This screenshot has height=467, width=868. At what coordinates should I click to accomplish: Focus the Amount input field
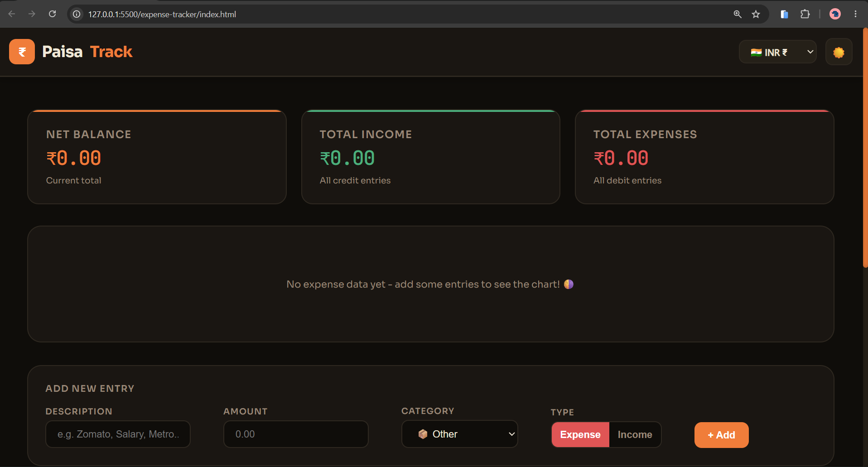coord(296,434)
